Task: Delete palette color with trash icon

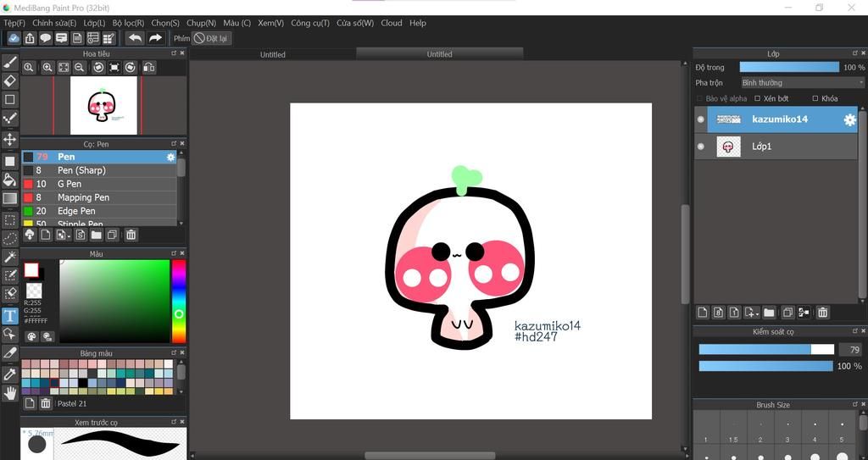Action: tap(46, 403)
